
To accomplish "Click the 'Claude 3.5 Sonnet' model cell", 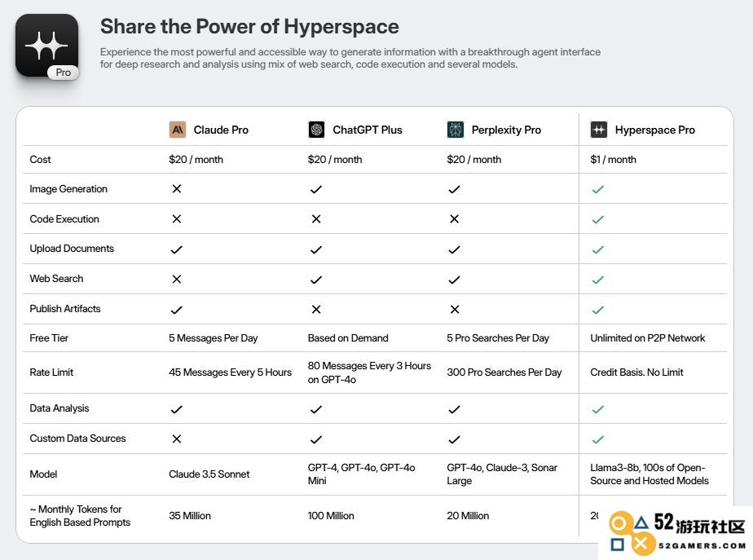I will tap(209, 474).
